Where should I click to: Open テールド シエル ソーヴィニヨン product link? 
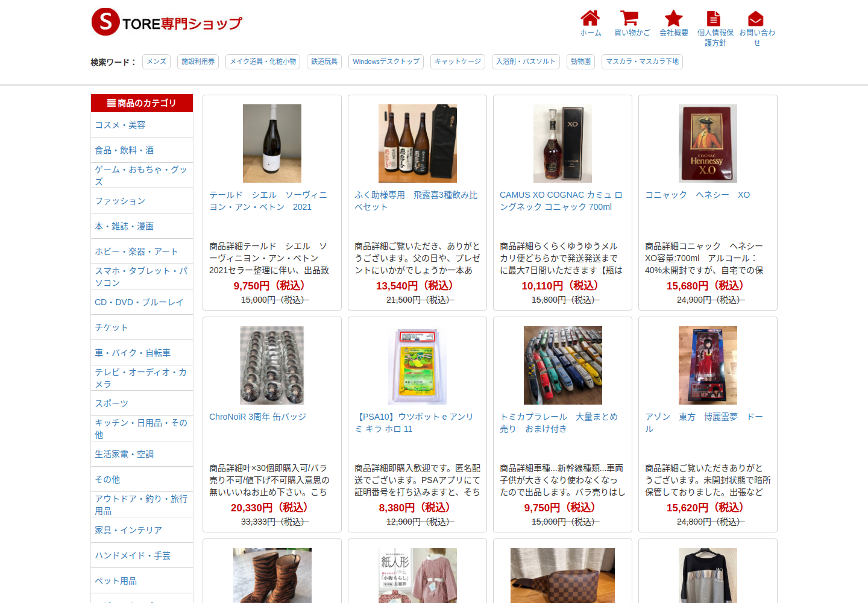coord(269,201)
